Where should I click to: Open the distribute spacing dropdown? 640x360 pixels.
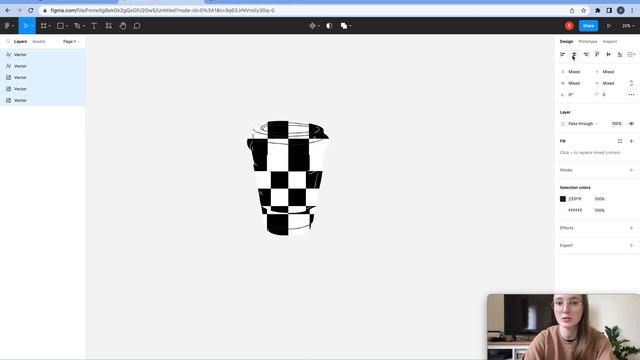tap(631, 54)
